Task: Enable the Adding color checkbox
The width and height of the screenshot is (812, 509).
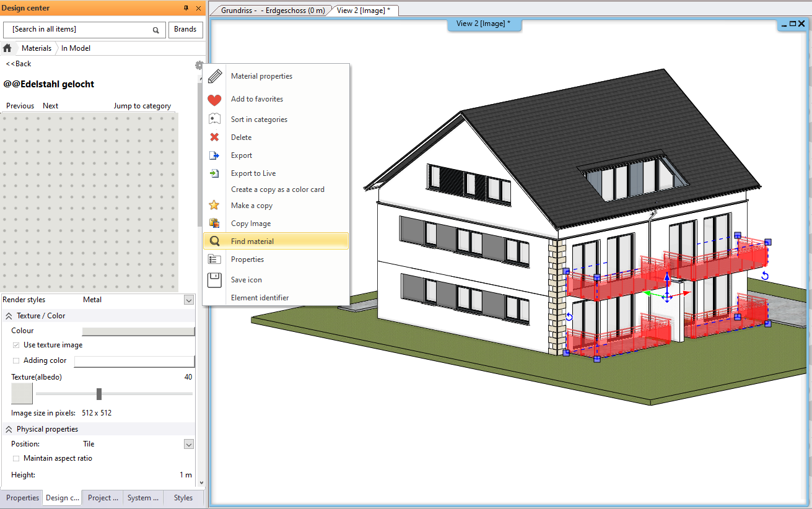Action: [16, 360]
